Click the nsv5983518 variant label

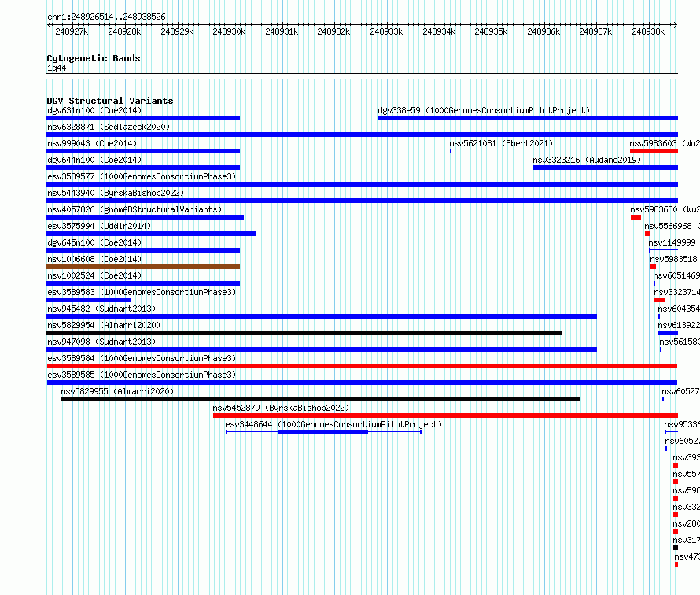tap(673, 259)
